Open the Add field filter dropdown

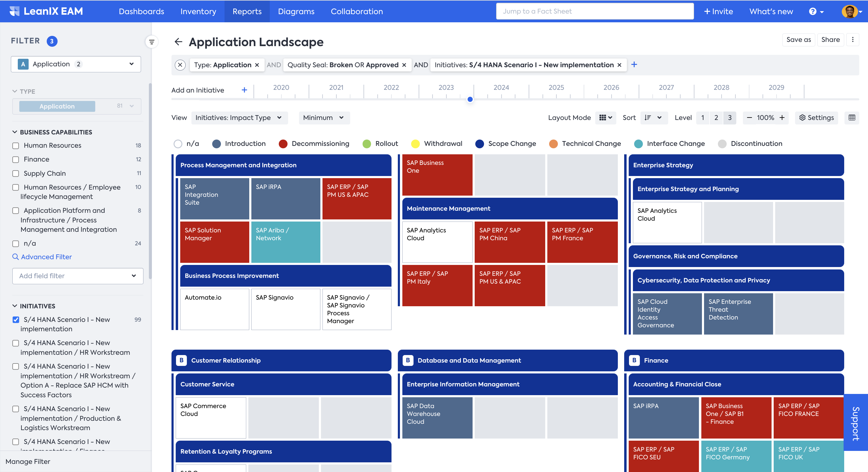click(78, 276)
